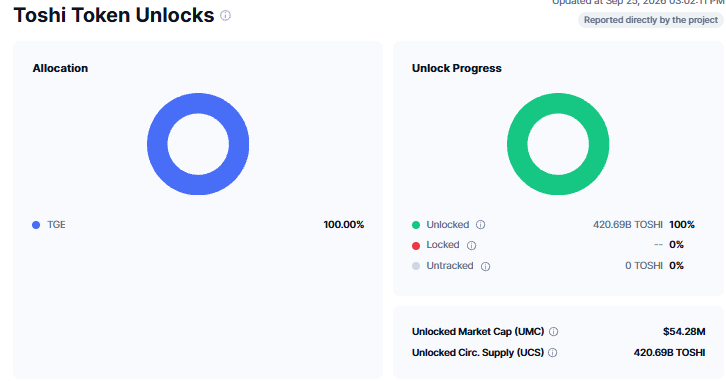
Task: Select the gray Untracked legend dot
Action: click(x=416, y=266)
